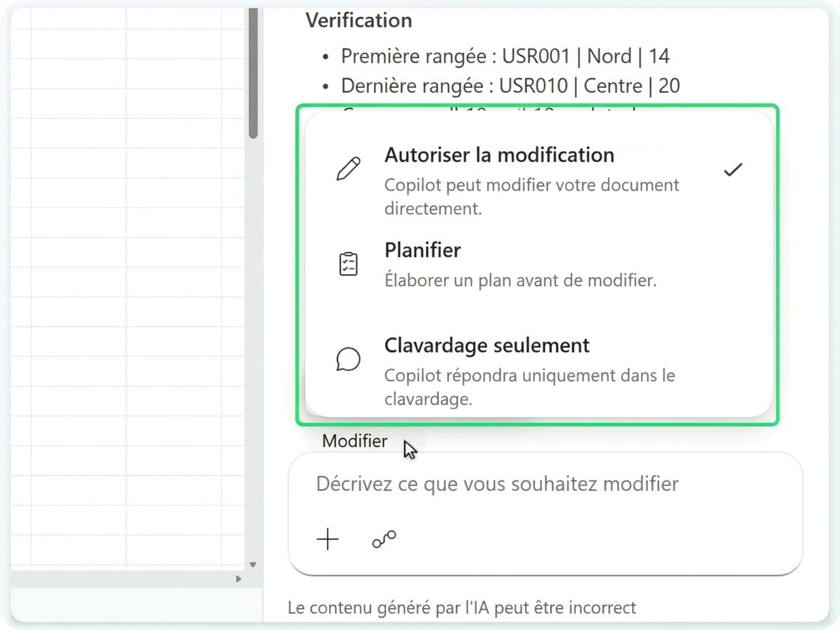The height and width of the screenshot is (630, 840).
Task: Click the chat bubble icon beside Clavardage seulement
Action: click(x=348, y=359)
